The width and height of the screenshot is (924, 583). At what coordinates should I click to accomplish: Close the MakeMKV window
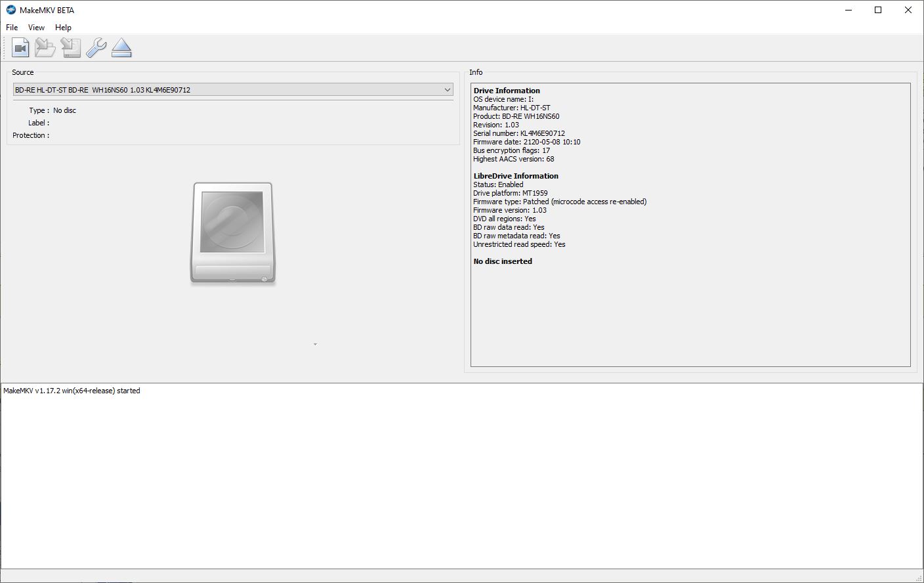pos(908,10)
